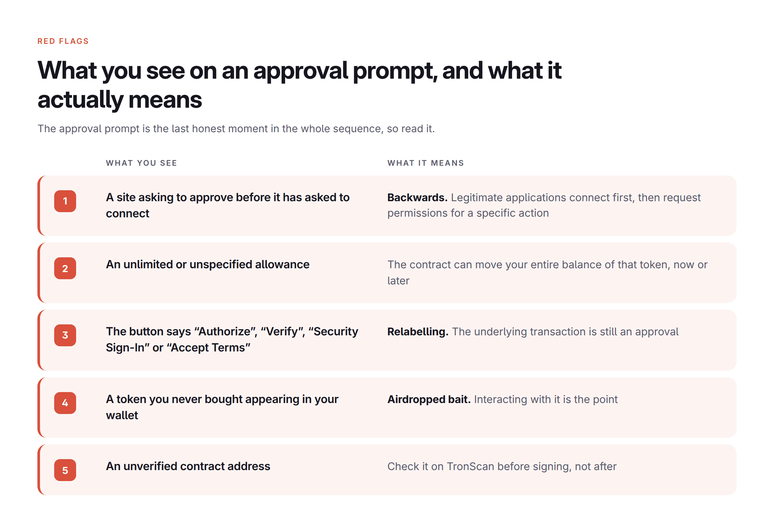Click the red number 3 badge
The image size is (774, 532).
coord(65,335)
